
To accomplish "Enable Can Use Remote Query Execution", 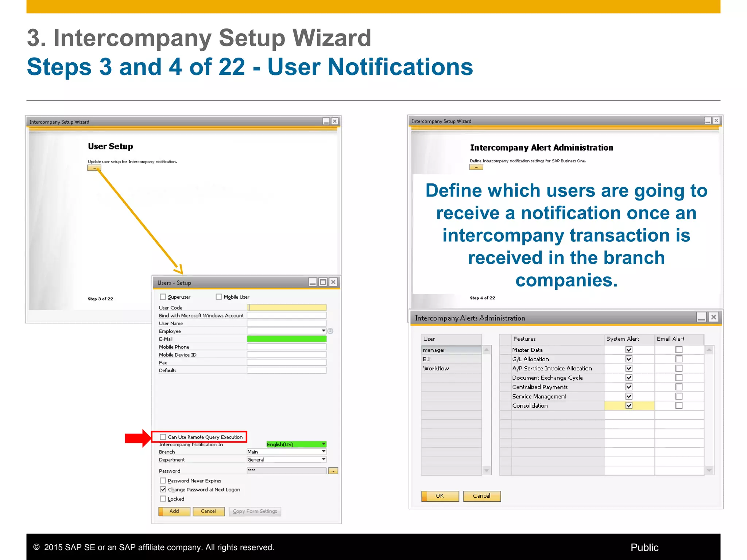I will pyautogui.click(x=163, y=437).
